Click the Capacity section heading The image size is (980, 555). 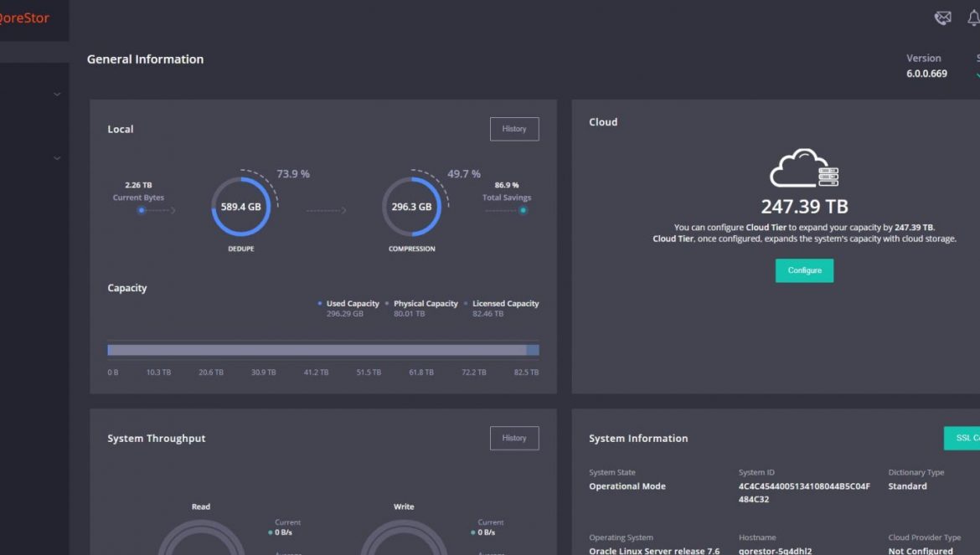pos(126,288)
